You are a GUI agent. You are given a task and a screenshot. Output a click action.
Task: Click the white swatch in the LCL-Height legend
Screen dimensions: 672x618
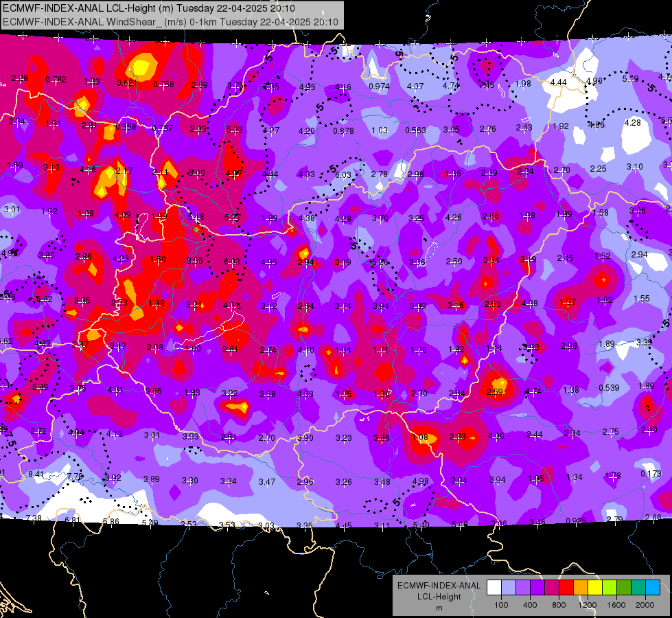[x=494, y=588]
